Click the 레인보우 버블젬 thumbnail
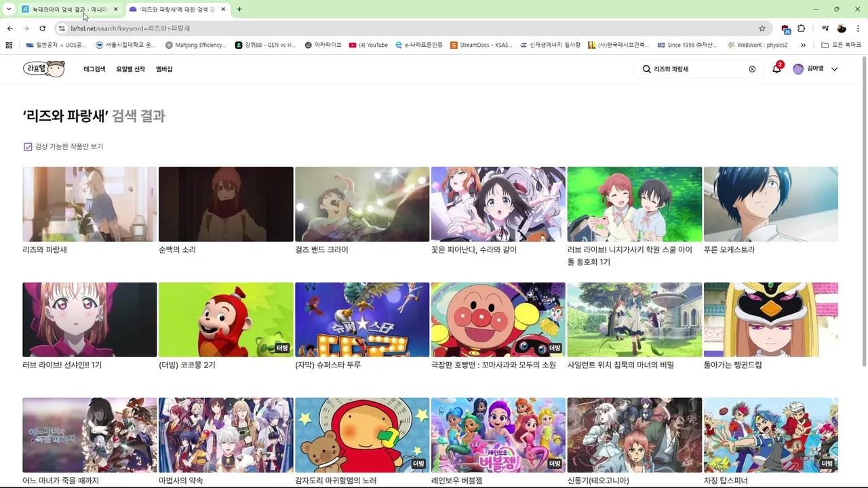This screenshot has height=488, width=868. [x=498, y=435]
